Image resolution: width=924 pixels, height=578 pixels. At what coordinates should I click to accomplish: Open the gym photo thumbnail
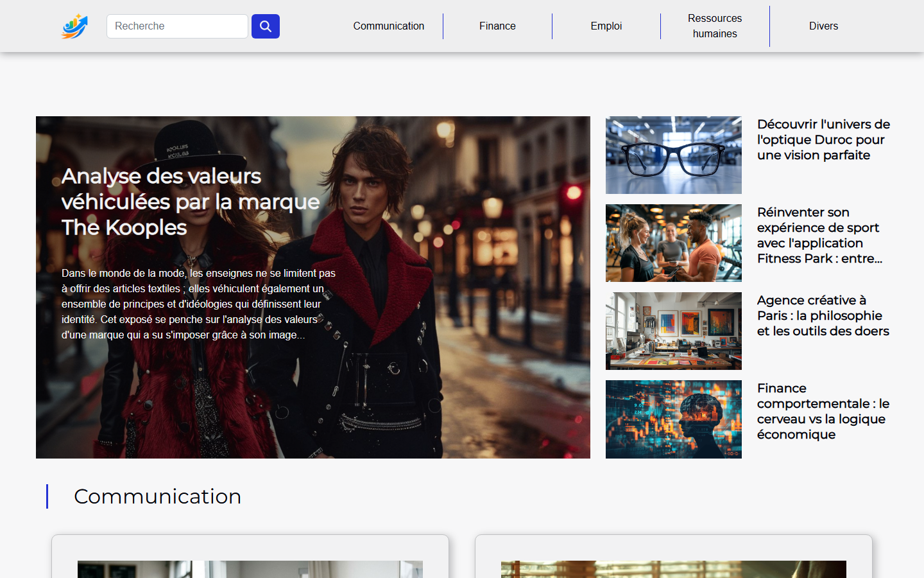[x=674, y=243]
